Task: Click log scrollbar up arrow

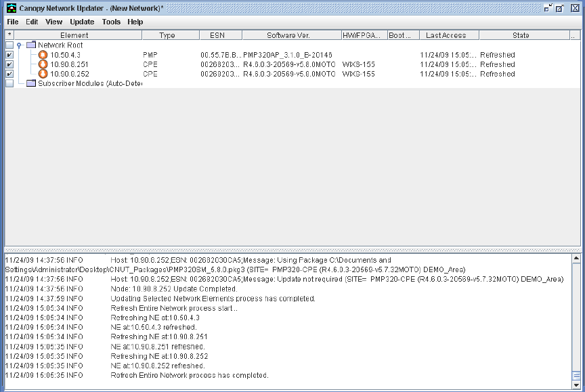Action: coord(576,258)
